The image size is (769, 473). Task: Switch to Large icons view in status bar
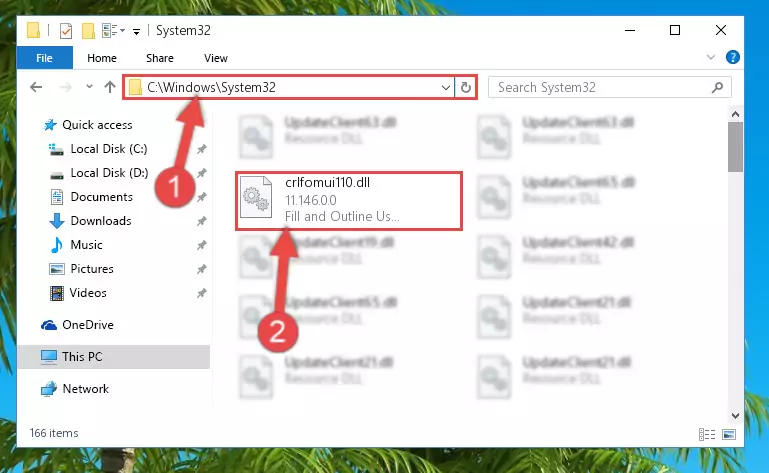(729, 434)
